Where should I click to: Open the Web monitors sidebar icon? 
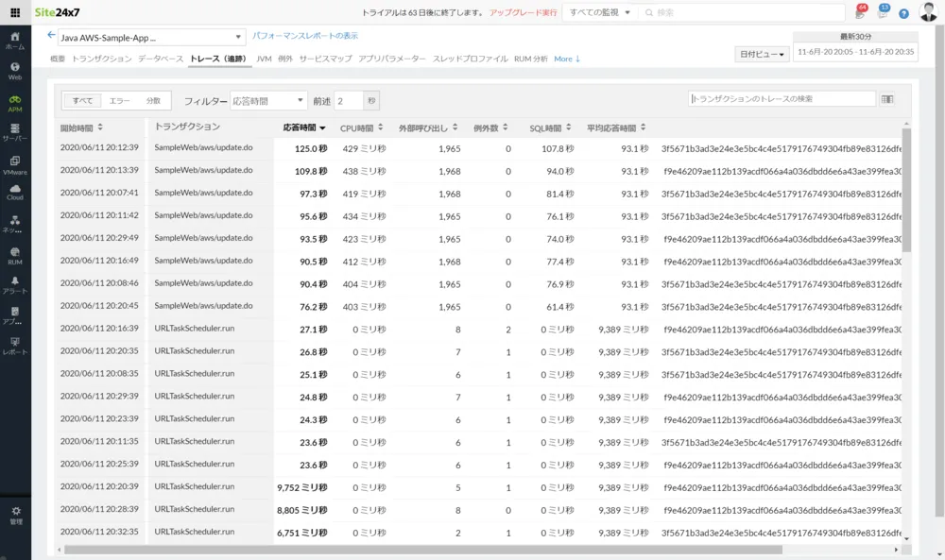pos(15,71)
